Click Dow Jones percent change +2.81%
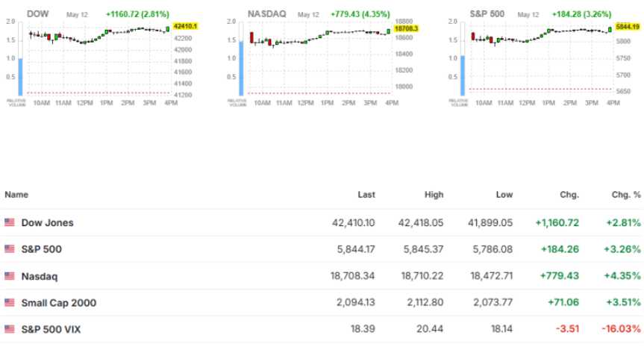The height and width of the screenshot is (347, 644). [x=623, y=222]
